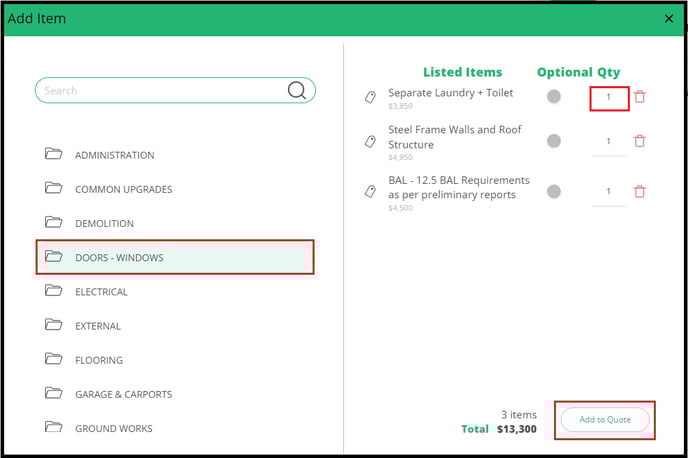
Task: Click the quantity field for Separate Laundry
Action: click(609, 98)
